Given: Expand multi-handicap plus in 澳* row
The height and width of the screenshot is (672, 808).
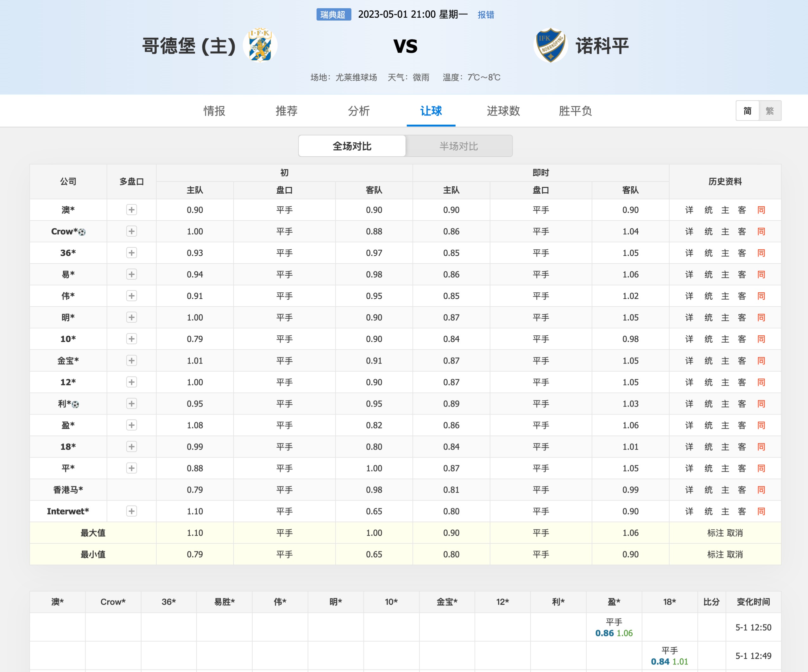Looking at the screenshot, I should tap(132, 209).
